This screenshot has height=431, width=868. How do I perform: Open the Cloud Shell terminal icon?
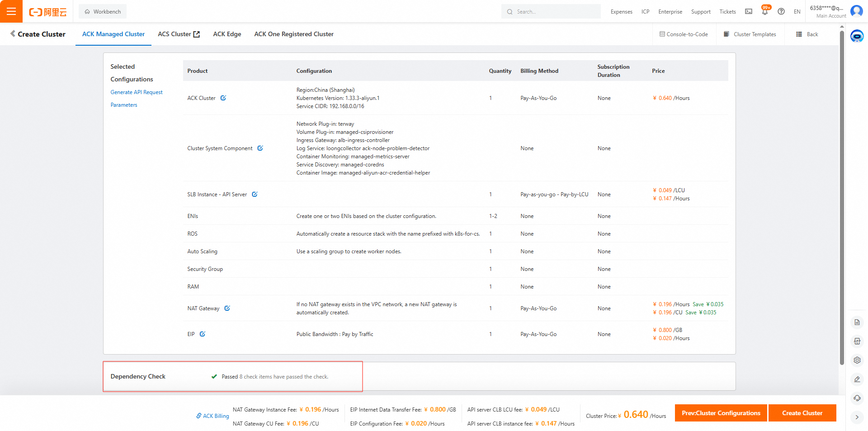[x=749, y=12]
